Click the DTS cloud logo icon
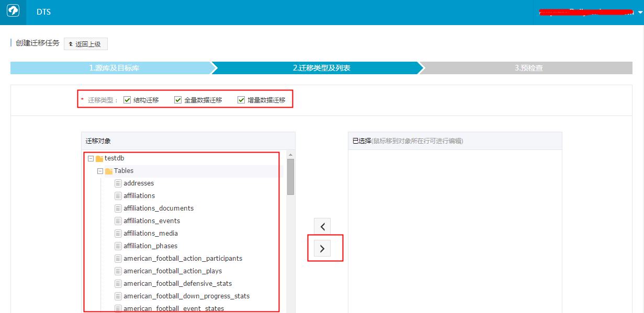The image size is (644, 313). click(x=13, y=11)
